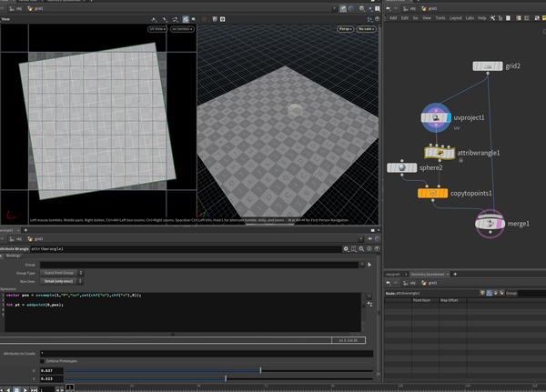Select the uvproject1 node
This screenshot has height=392, width=546.
tap(436, 117)
